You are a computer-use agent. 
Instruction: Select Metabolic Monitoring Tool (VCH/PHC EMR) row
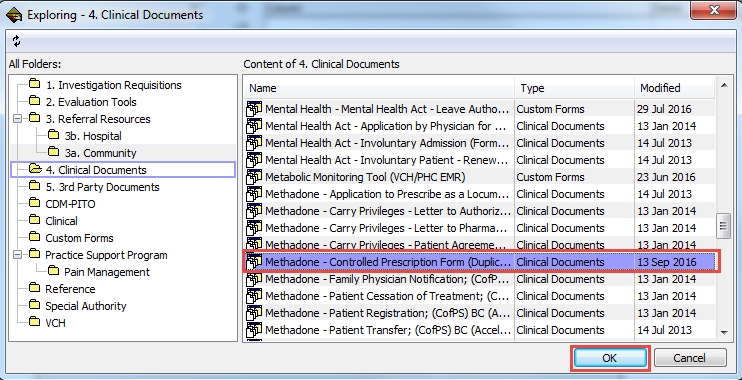[x=479, y=177]
